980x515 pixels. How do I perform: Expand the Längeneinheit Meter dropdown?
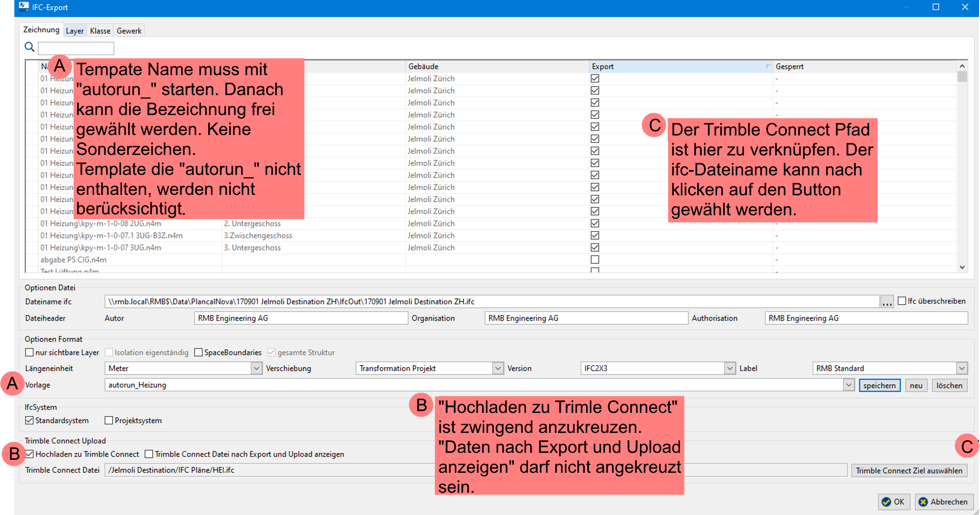pyautogui.click(x=256, y=368)
